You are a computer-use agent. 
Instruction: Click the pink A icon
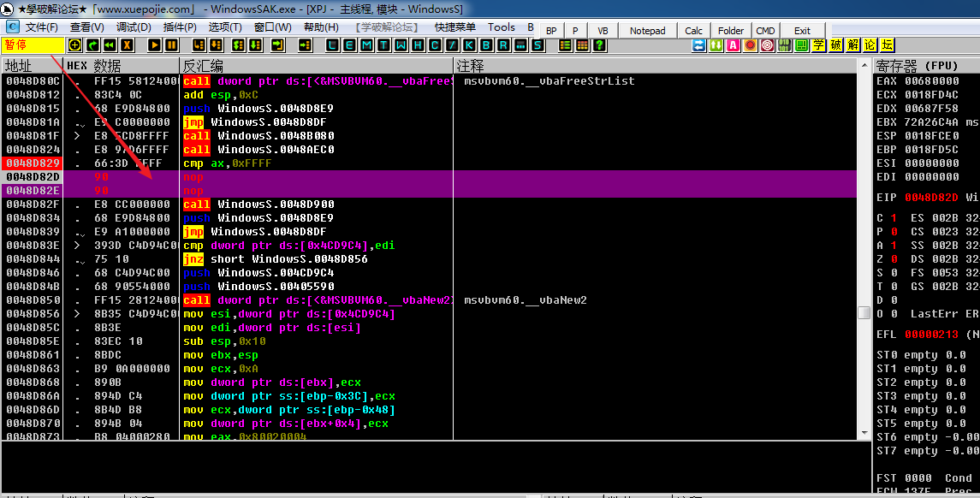point(734,45)
